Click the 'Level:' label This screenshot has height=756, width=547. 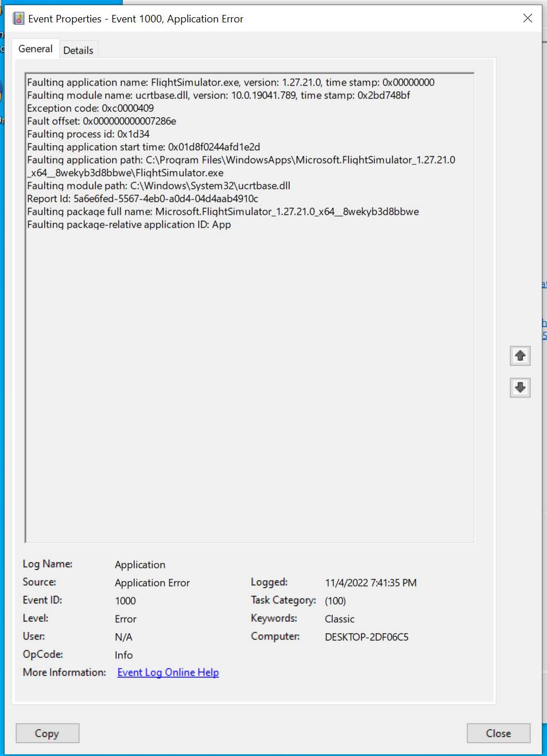coord(36,618)
